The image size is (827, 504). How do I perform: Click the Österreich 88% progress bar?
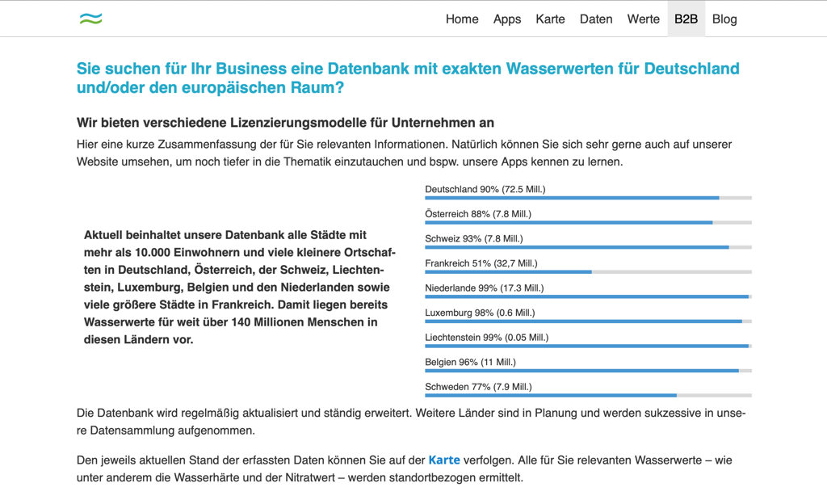tap(588, 222)
